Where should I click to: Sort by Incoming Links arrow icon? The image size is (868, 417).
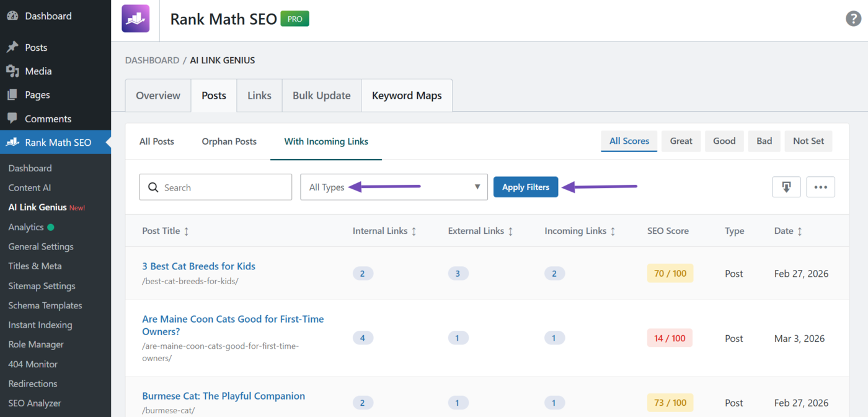click(x=613, y=231)
